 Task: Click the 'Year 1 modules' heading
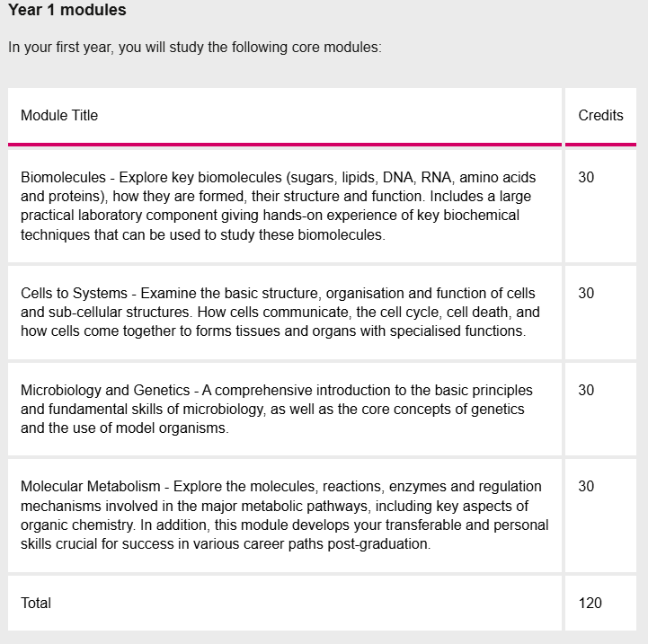67,11
